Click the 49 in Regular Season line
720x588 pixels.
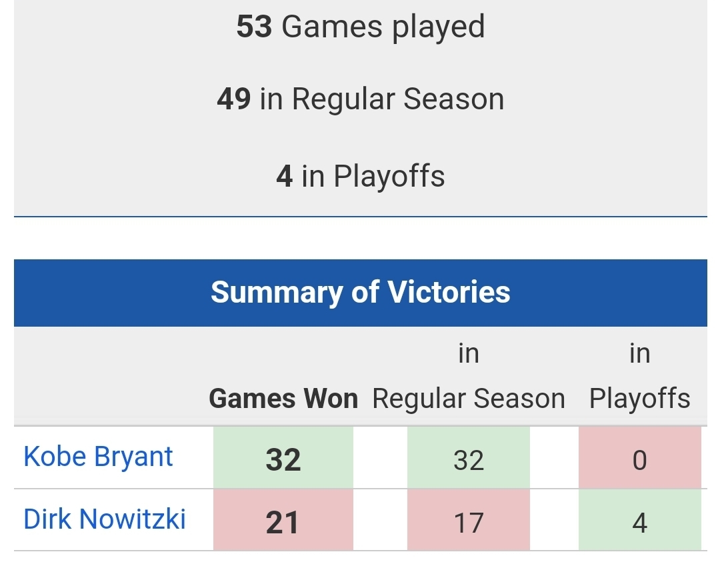click(360, 99)
